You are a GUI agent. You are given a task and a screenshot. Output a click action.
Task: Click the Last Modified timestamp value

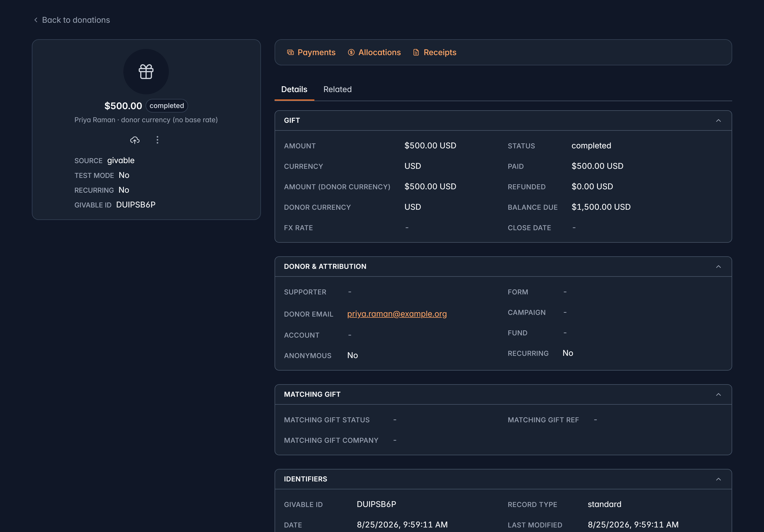pyautogui.click(x=633, y=525)
